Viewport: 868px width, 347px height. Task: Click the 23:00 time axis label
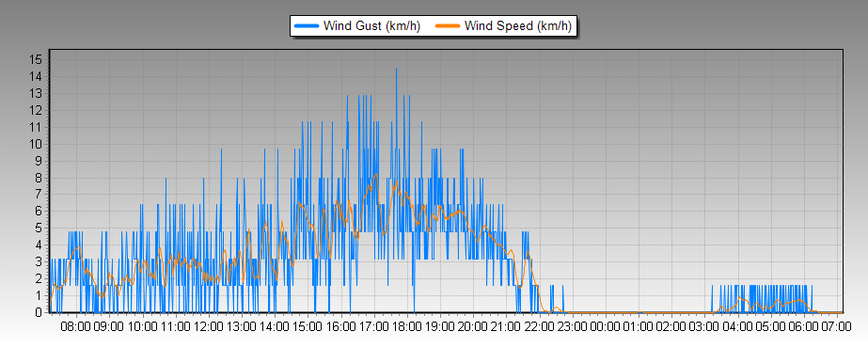click(572, 326)
